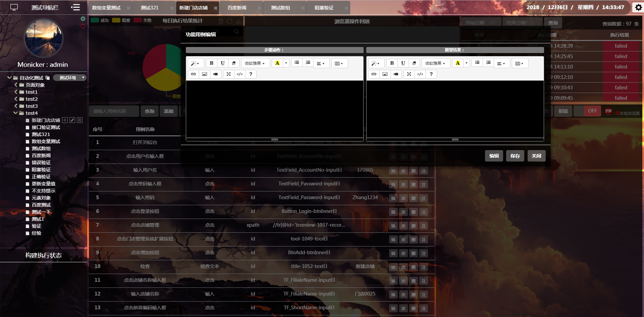Click the 添加 button
The image size is (644, 317).
click(x=169, y=111)
